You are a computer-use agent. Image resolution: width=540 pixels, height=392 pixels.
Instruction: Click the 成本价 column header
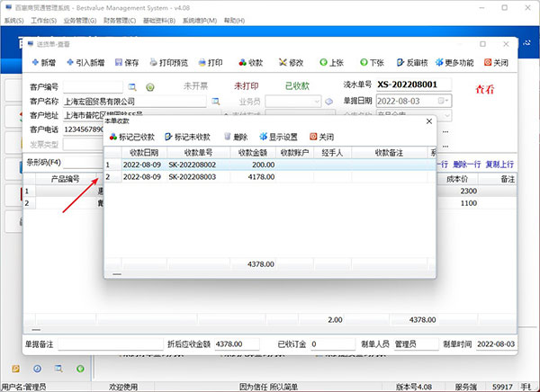tap(456, 179)
